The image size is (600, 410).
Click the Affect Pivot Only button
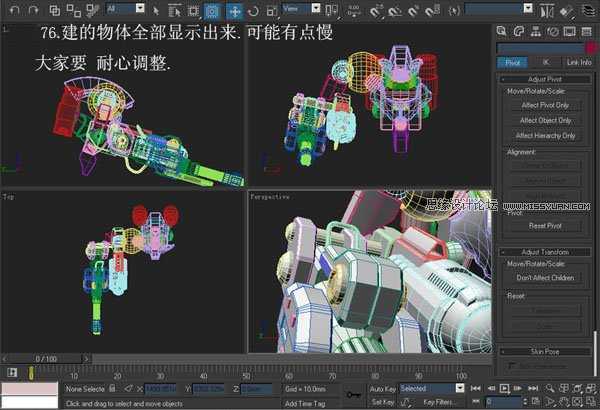[545, 105]
